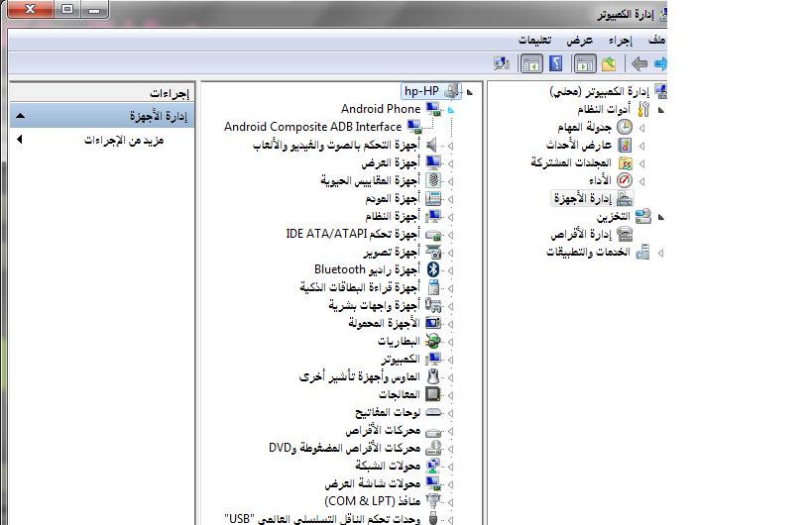Viewport: 812px width, 525px height.
Task: Minimize the Computer Management window
Action: pos(94,9)
